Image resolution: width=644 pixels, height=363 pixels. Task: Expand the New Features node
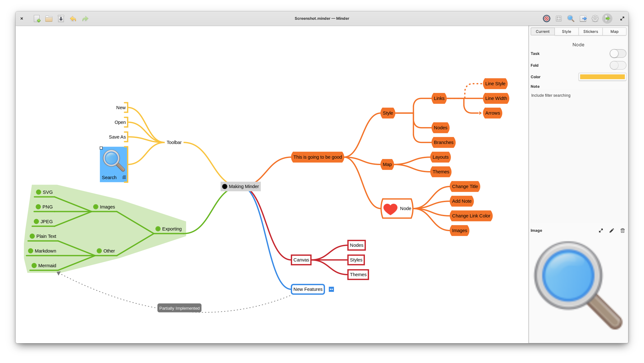click(331, 289)
